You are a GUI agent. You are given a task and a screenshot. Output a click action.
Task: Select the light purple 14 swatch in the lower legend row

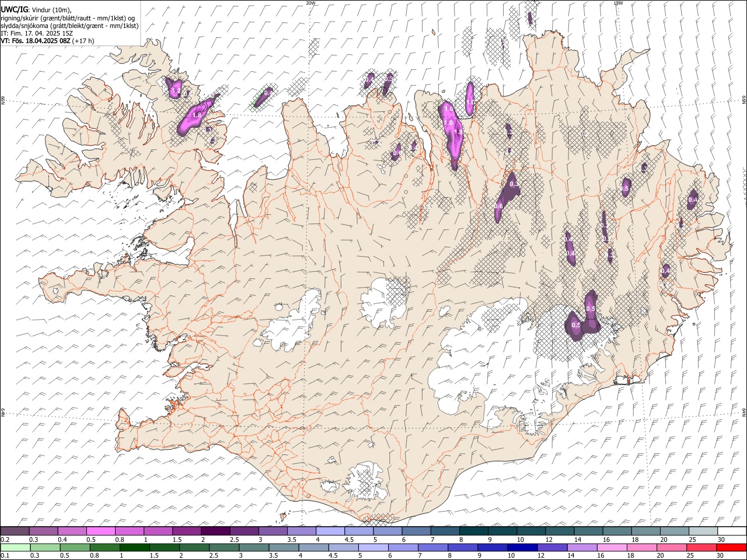click(582, 547)
